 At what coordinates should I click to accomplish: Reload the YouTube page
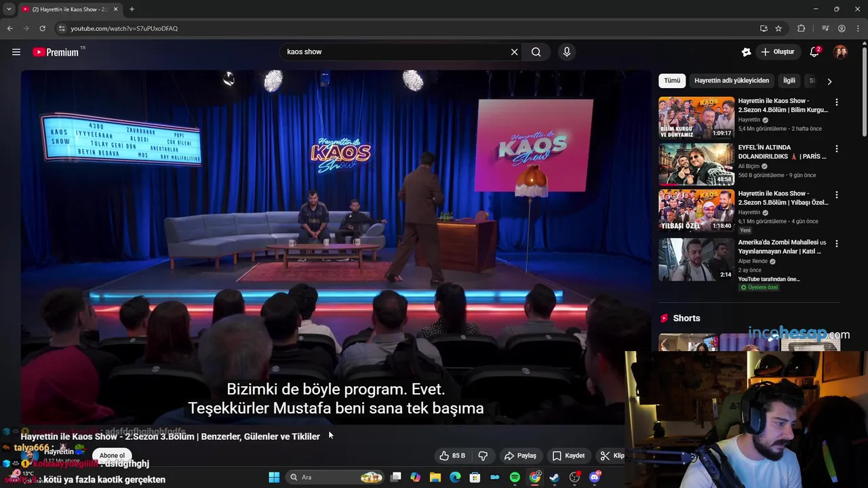[42, 28]
